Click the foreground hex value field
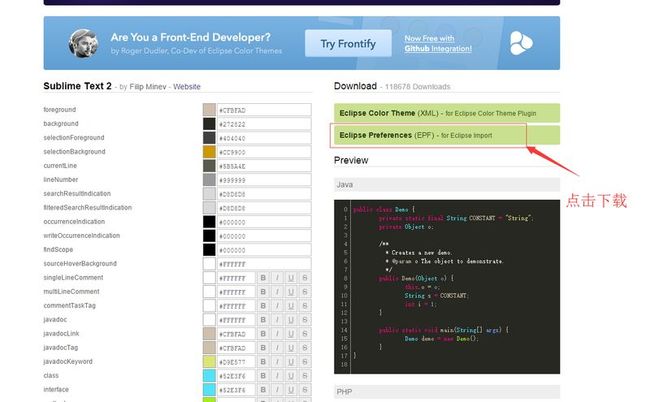The image size is (650, 402). (x=264, y=110)
